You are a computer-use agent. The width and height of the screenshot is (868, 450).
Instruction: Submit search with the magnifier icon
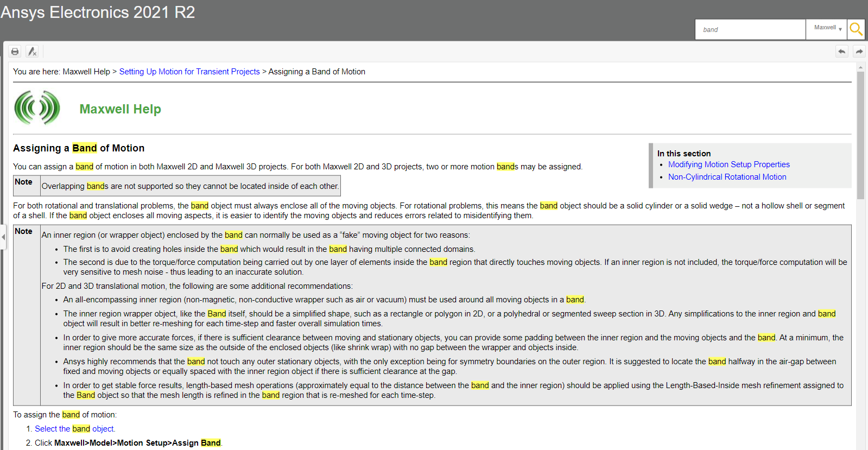coord(856,29)
